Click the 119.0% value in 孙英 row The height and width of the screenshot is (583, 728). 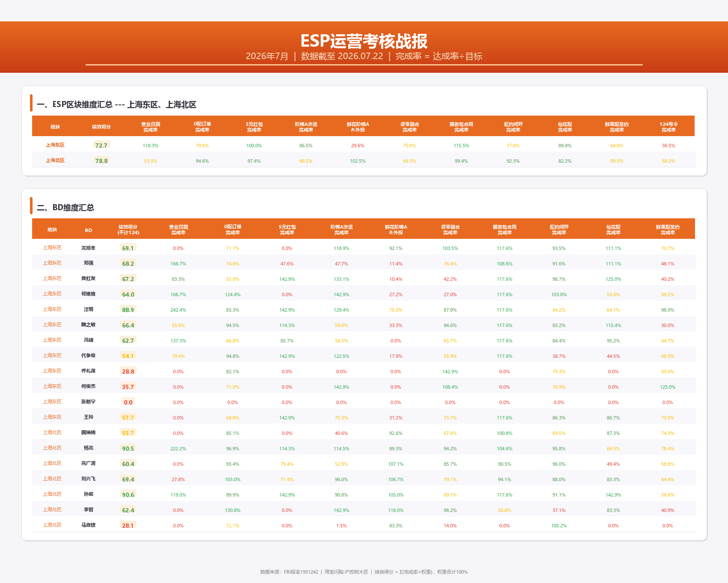click(178, 495)
